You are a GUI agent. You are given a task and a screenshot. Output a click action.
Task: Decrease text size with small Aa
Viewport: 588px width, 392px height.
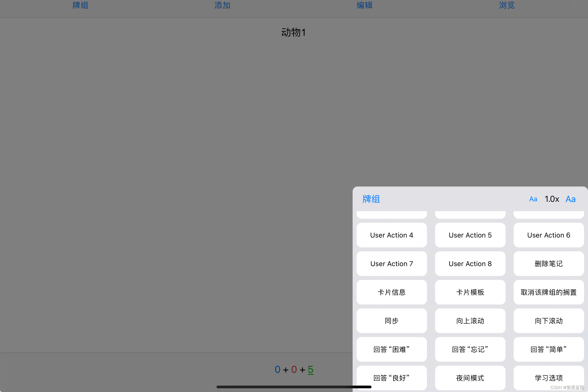point(533,199)
